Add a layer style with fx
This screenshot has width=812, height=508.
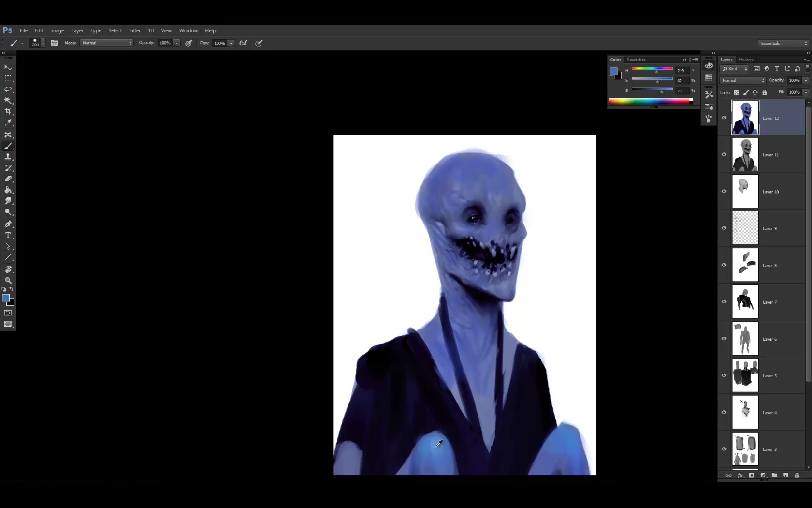(740, 475)
